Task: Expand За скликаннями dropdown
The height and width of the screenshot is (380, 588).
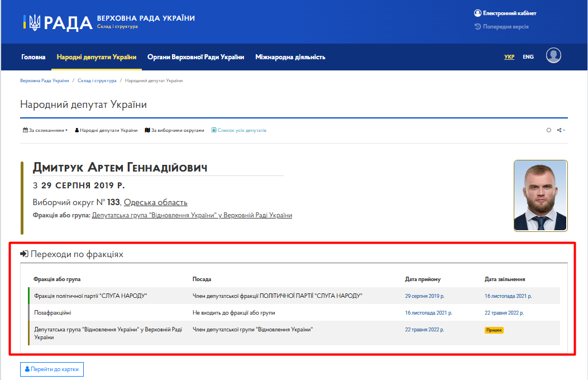Action: 45,130
